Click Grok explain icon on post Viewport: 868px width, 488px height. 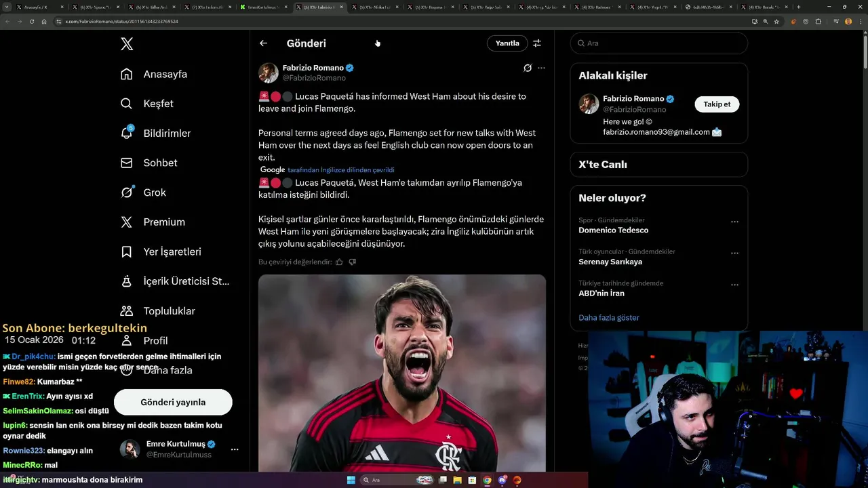(x=528, y=68)
